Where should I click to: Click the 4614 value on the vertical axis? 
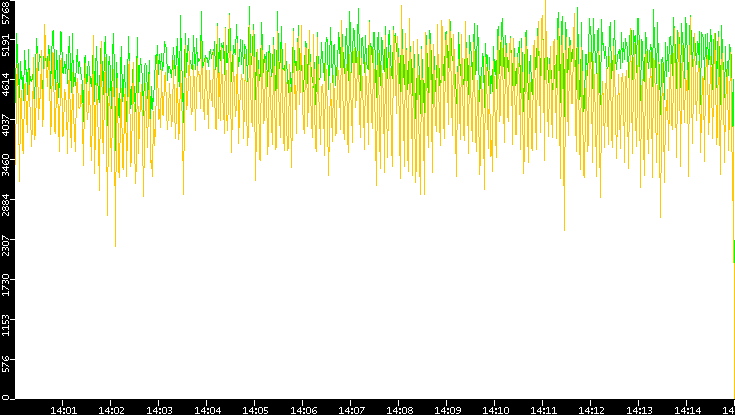6,83
